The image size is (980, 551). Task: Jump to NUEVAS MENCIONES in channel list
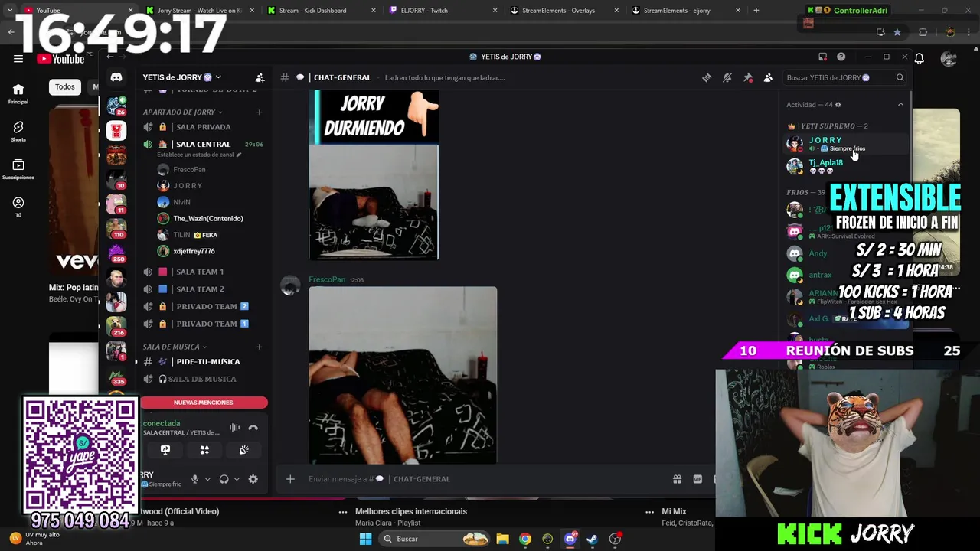click(204, 403)
